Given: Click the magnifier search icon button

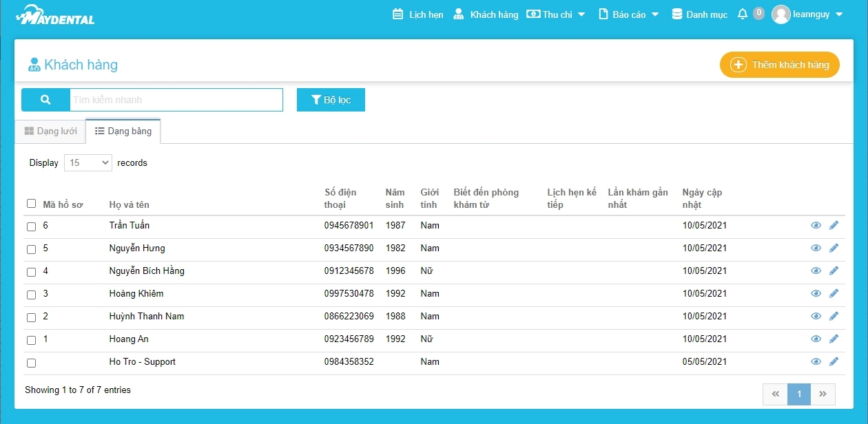Looking at the screenshot, I should (45, 100).
